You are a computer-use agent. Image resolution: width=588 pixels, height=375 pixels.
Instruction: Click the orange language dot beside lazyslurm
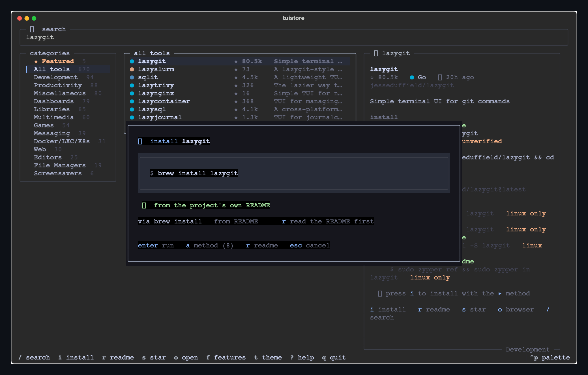pyautogui.click(x=132, y=69)
